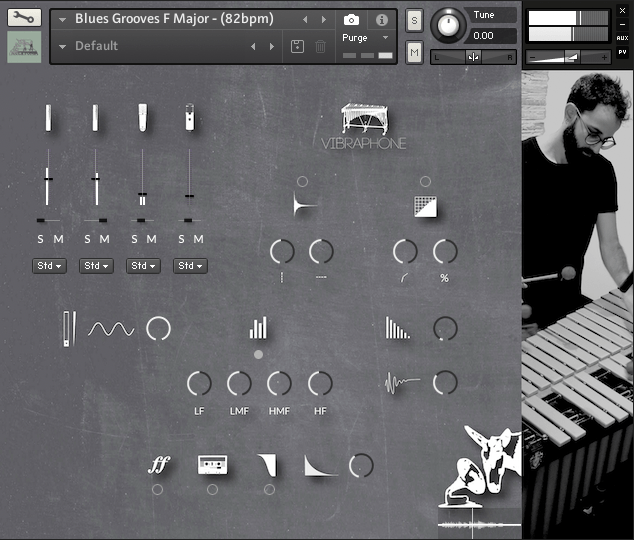Toggle the bit-crusher enable circle
The width and height of the screenshot is (634, 540).
[x=425, y=181]
